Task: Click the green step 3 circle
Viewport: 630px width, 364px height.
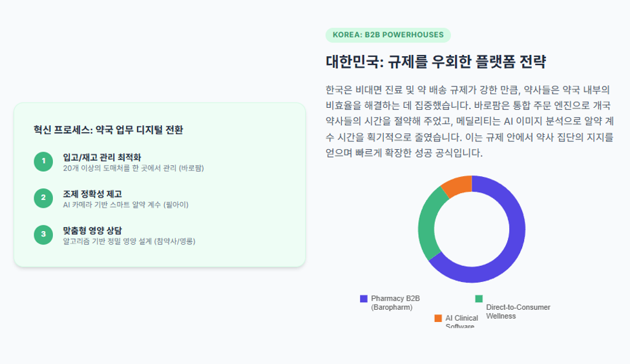Action: [43, 235]
